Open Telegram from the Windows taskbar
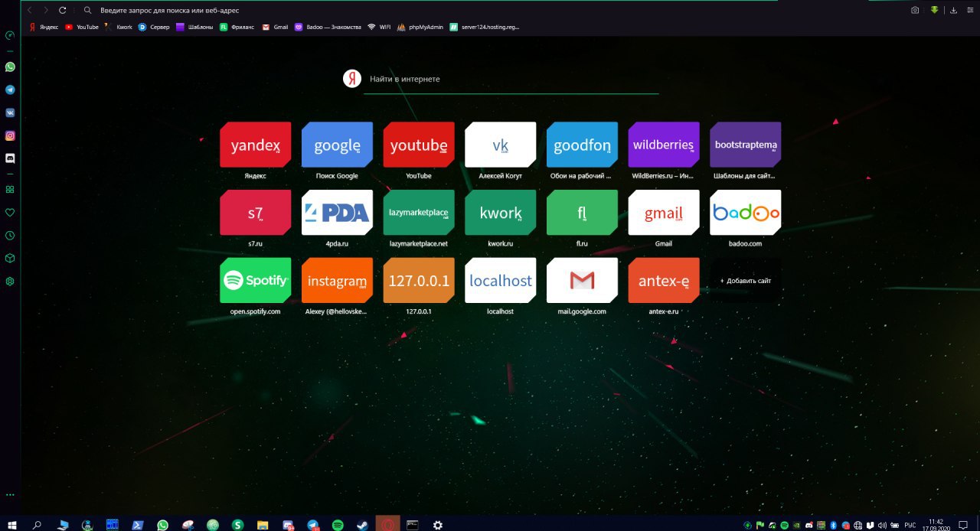 point(312,525)
